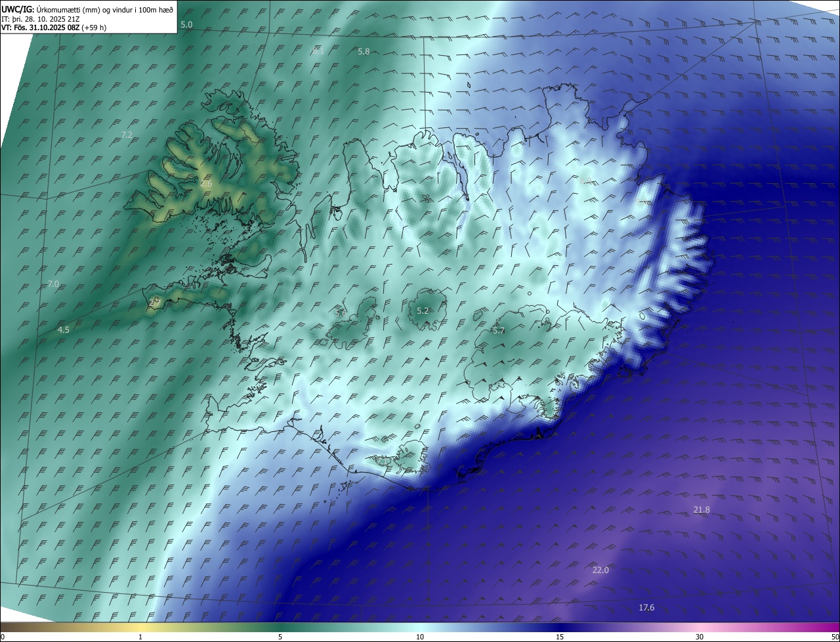
Task: Click the 50 tick on the color scale
Action: coord(835,637)
